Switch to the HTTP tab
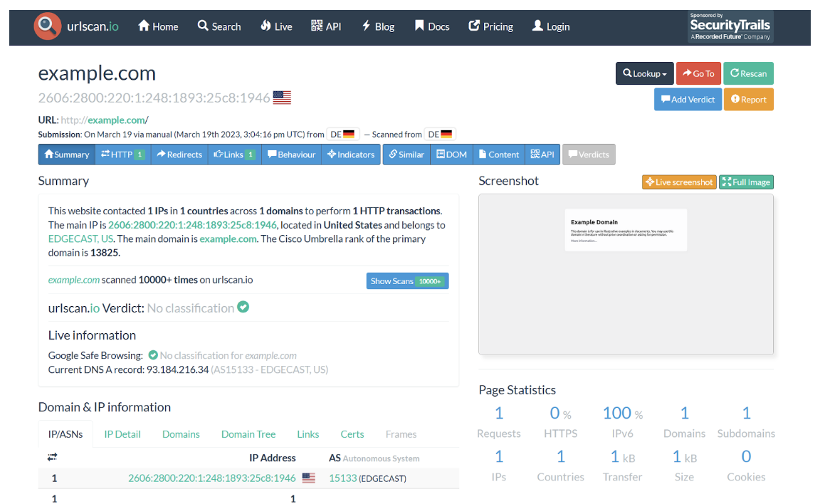This screenshot has height=504, width=820. tap(122, 154)
